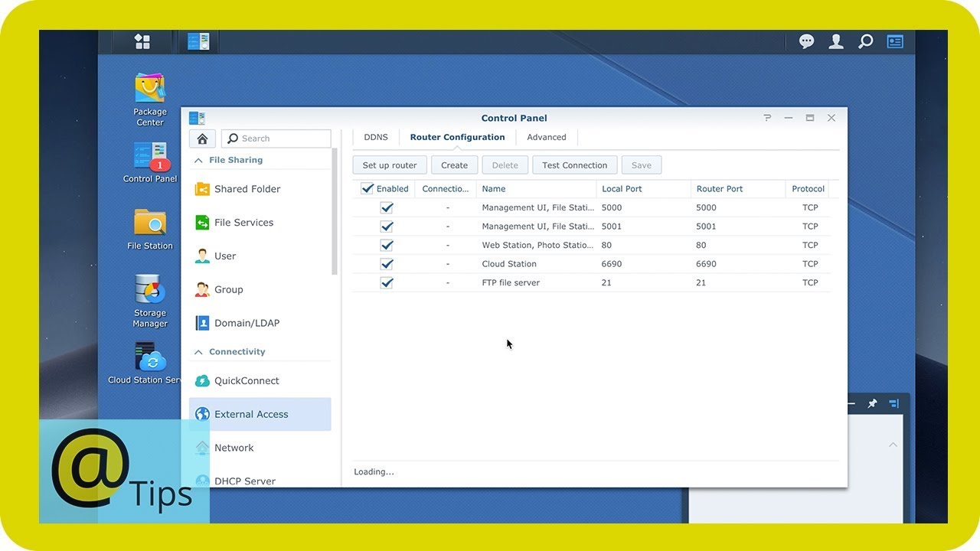This screenshot has height=551, width=980.
Task: Click the Control Panel title bar icon
Action: coord(197,118)
